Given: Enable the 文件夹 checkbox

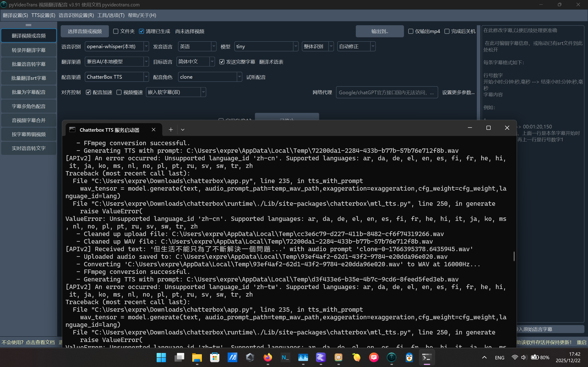Looking at the screenshot, I should [x=116, y=31].
